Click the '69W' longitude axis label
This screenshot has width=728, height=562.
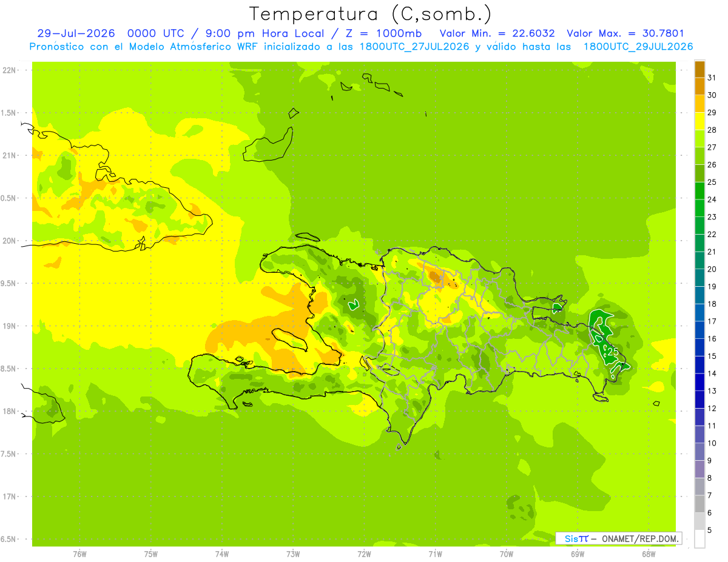pyautogui.click(x=578, y=554)
